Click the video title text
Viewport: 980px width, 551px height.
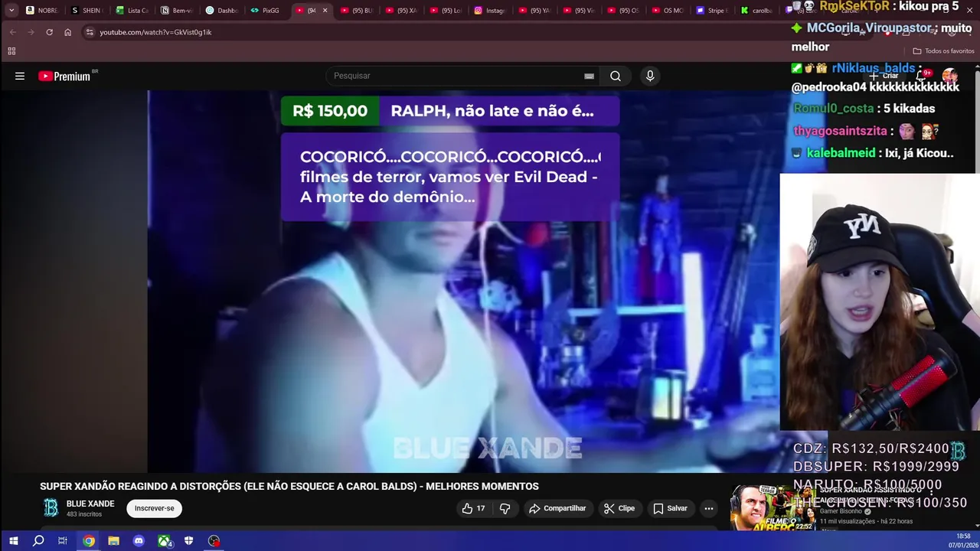pos(289,487)
